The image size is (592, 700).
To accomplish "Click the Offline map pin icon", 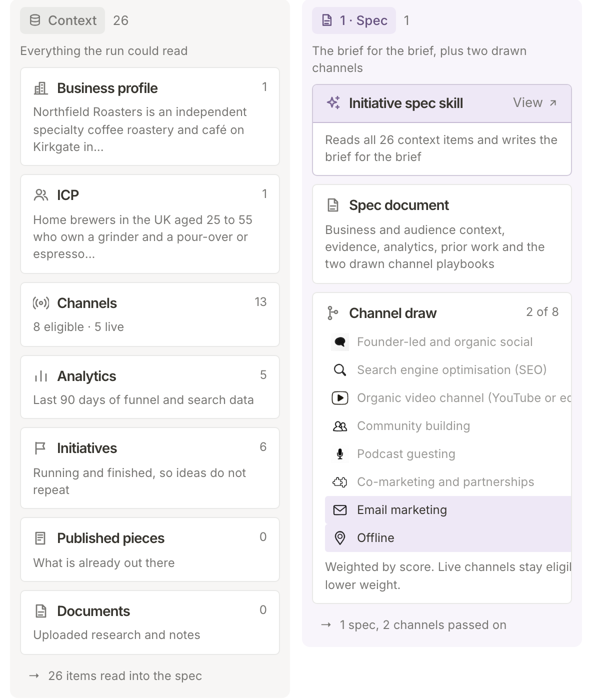I will tap(340, 538).
